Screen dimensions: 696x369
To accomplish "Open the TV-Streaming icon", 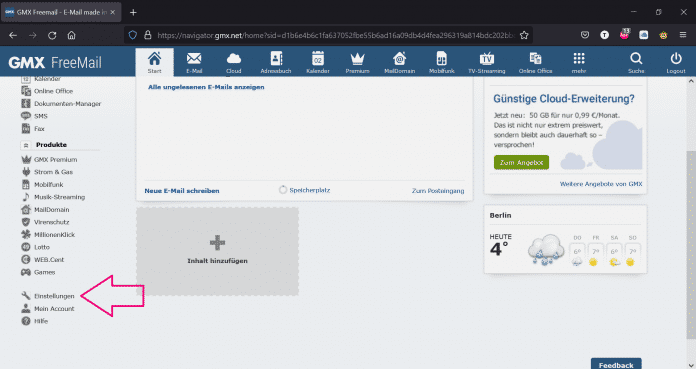I will [486, 62].
